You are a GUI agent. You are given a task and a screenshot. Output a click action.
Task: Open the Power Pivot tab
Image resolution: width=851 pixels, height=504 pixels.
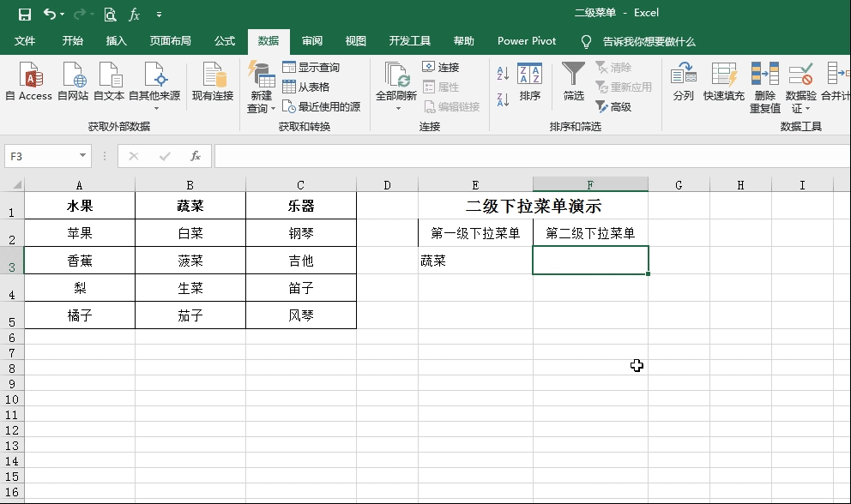526,39
